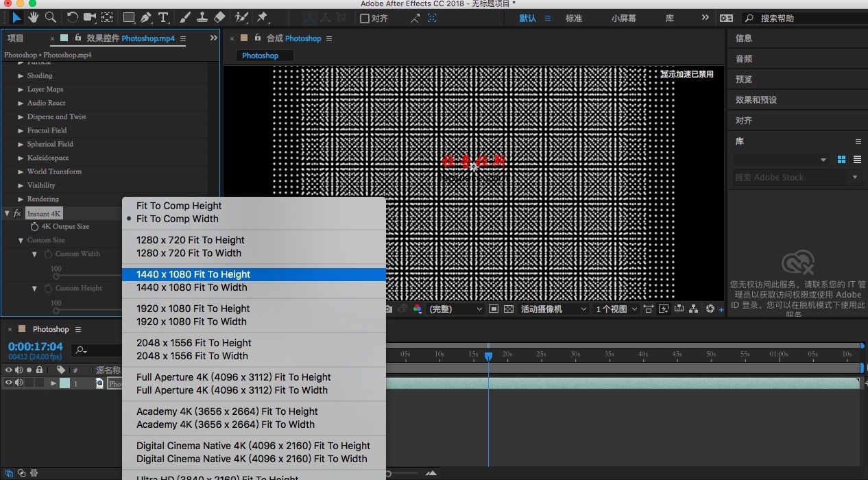Select the Type text tool
The image size is (868, 480).
(x=163, y=17)
